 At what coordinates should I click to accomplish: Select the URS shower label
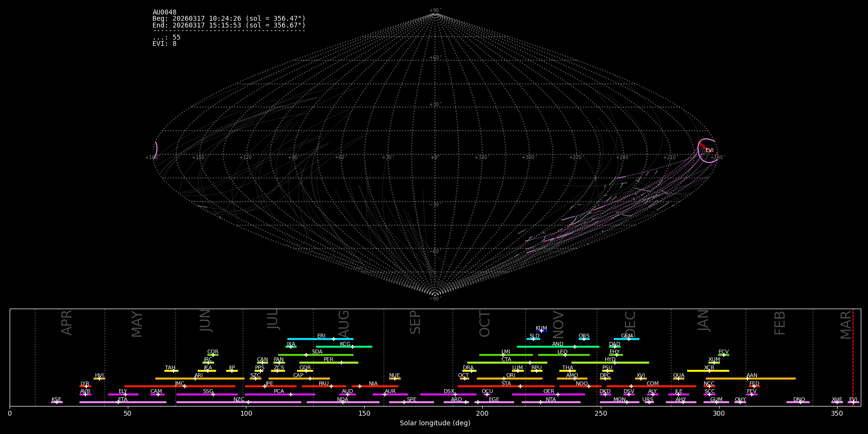(648, 400)
